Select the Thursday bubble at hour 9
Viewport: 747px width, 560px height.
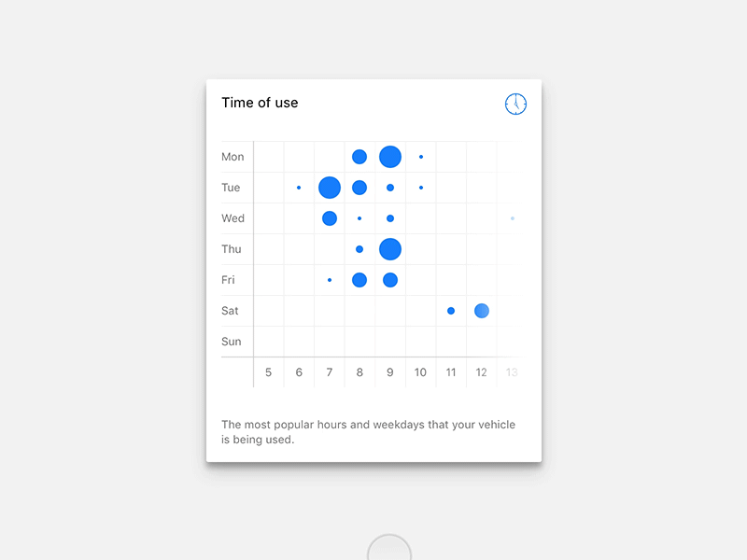[389, 248]
